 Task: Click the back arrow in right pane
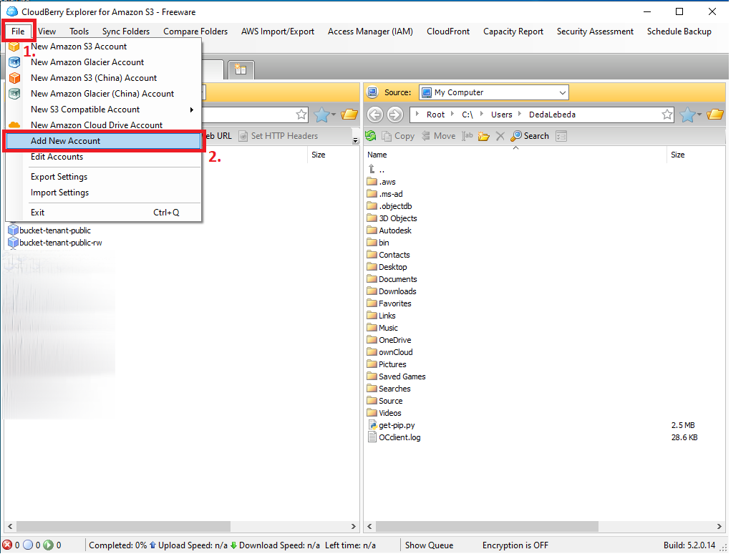pyautogui.click(x=374, y=115)
